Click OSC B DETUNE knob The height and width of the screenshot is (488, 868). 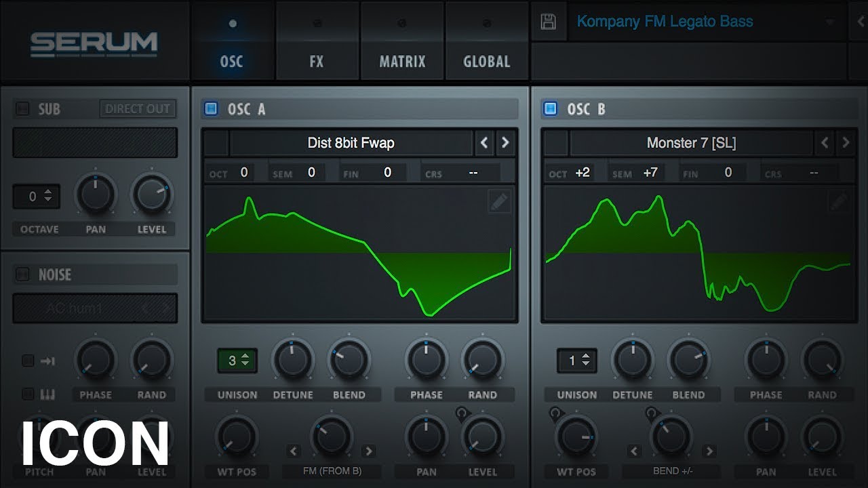click(633, 361)
